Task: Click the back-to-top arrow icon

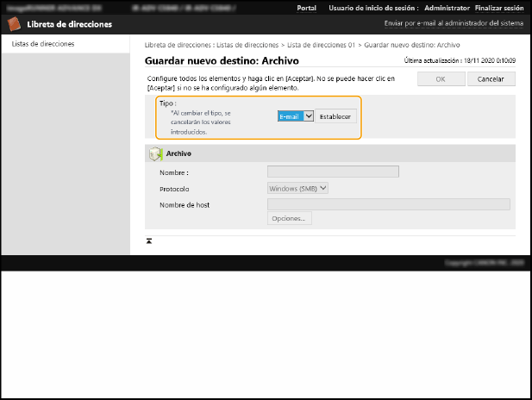Action: tap(149, 241)
